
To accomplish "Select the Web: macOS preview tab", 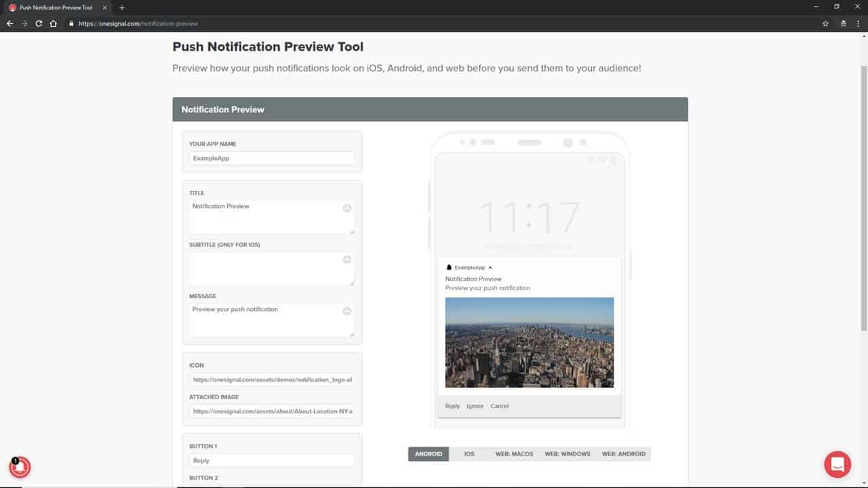I will pyautogui.click(x=514, y=454).
